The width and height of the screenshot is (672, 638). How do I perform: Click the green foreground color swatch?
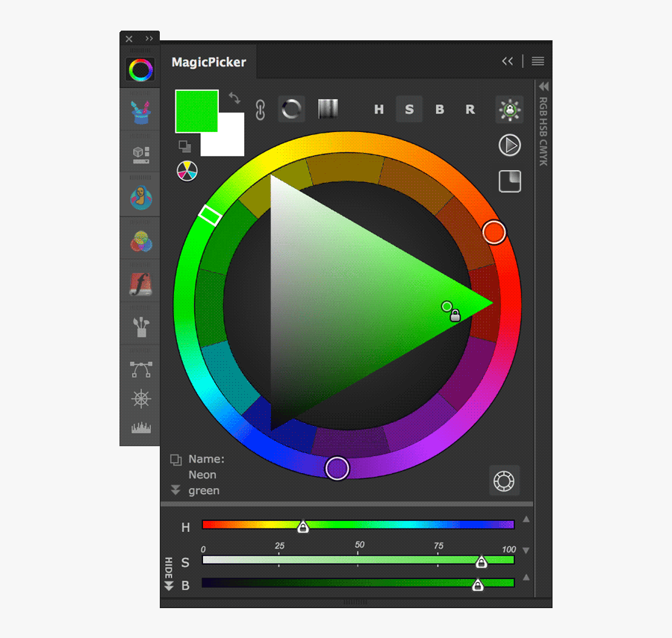click(196, 109)
